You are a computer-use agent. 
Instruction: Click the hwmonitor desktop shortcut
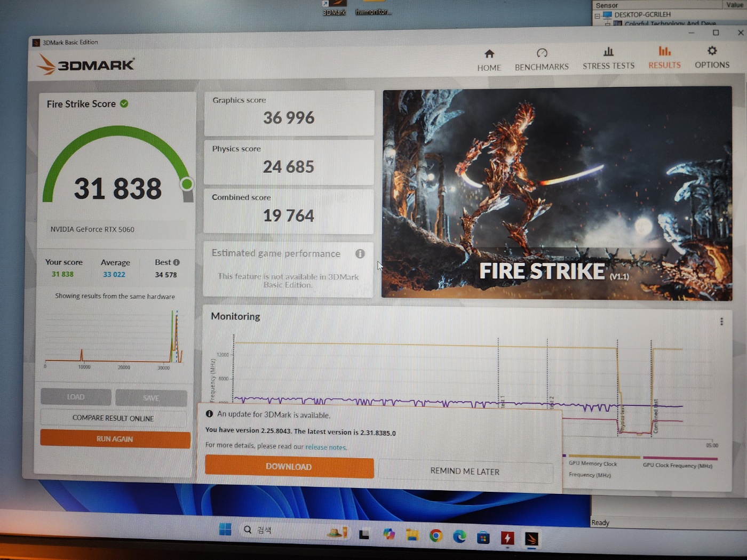coord(373,8)
